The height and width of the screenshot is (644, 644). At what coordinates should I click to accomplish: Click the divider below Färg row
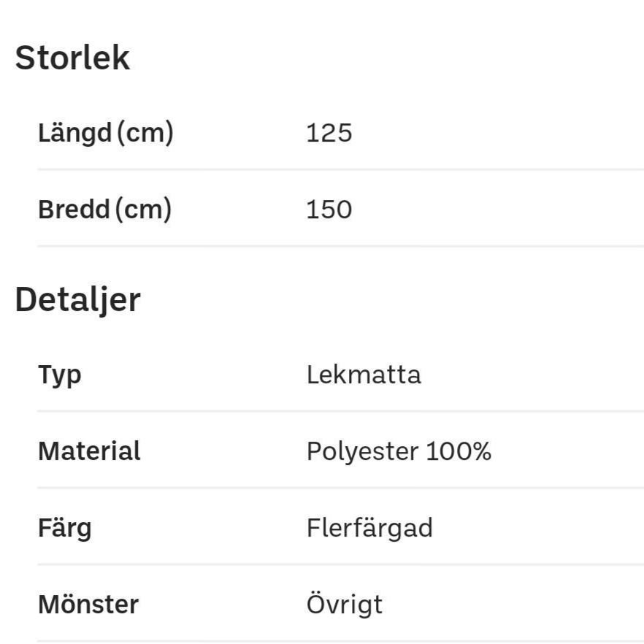[x=340, y=564]
